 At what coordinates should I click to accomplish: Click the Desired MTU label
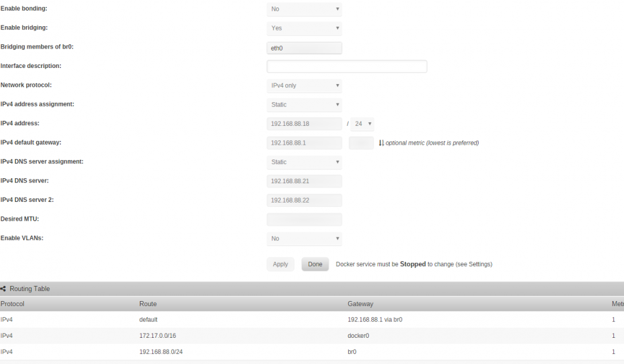[x=19, y=219]
